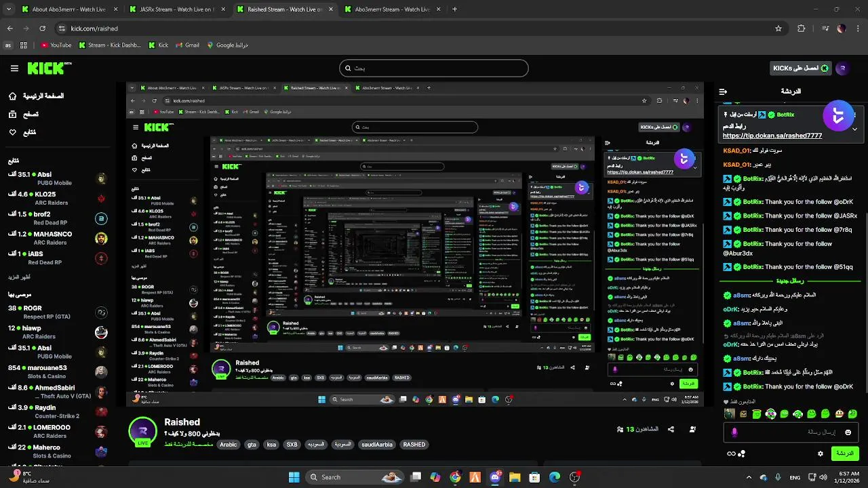Click the Arabic stream tag
Viewport: 868px width, 488px height.
pos(229,445)
